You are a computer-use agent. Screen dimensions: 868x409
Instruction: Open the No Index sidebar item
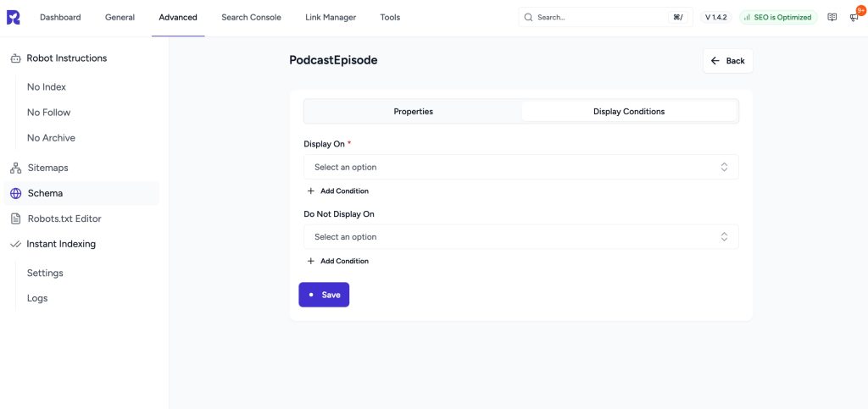[x=47, y=87]
